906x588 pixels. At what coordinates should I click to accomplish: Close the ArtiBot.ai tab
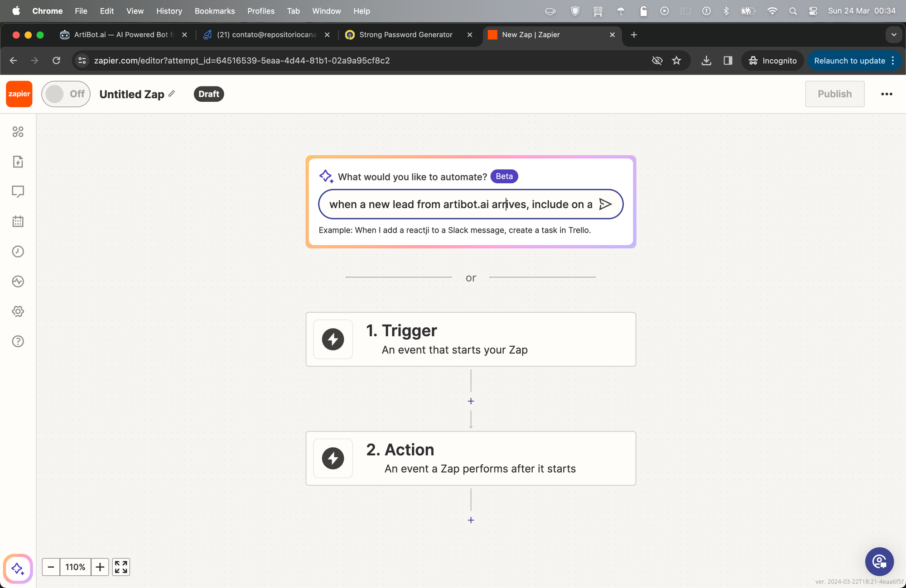[x=184, y=35]
